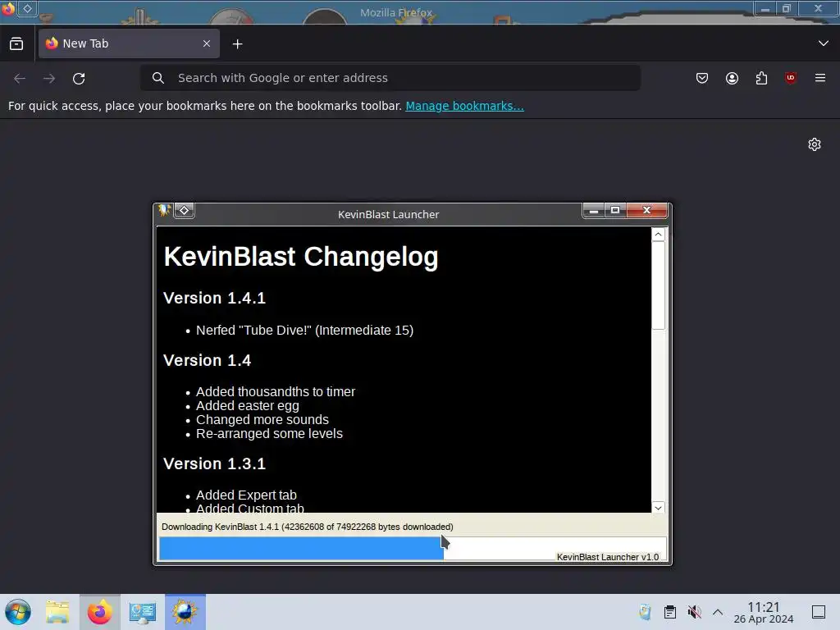Close the New Tab tab
840x630 pixels.
207,43
